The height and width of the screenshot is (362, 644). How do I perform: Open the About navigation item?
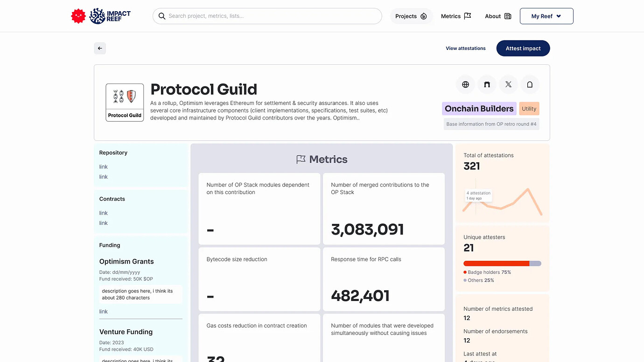click(498, 16)
